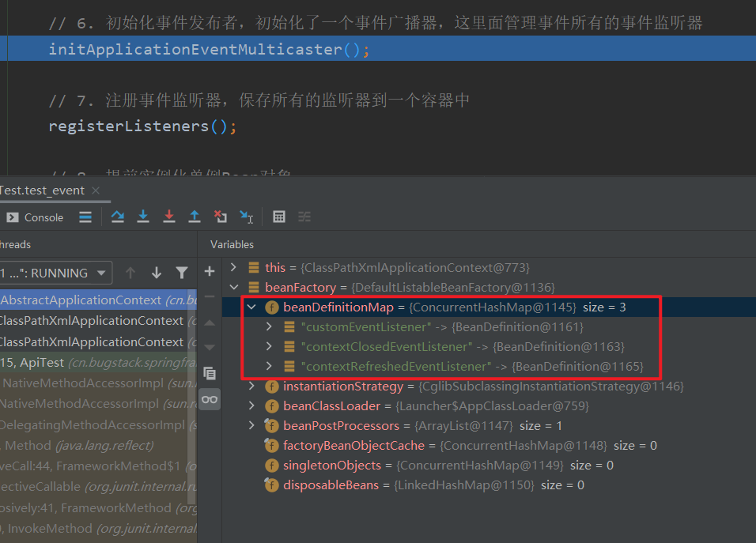Collapse the beanDefinitionMap node

coord(251,307)
